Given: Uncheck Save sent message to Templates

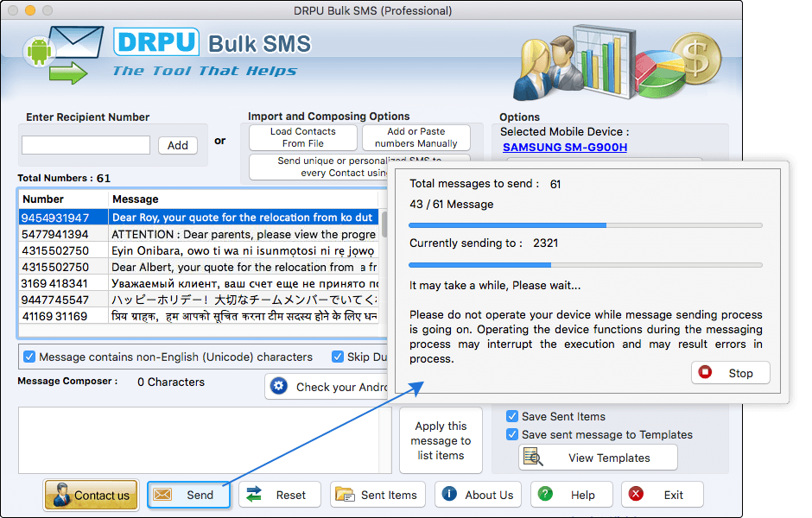Looking at the screenshot, I should (x=512, y=434).
